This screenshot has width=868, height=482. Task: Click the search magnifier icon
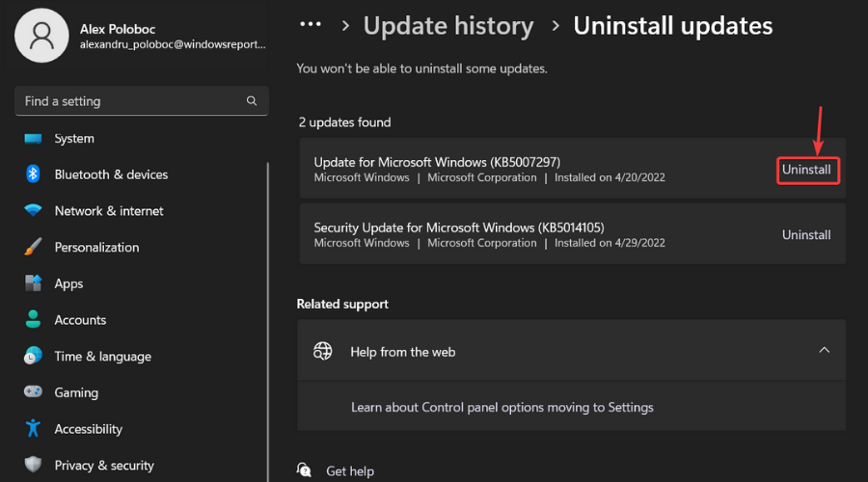tap(252, 100)
